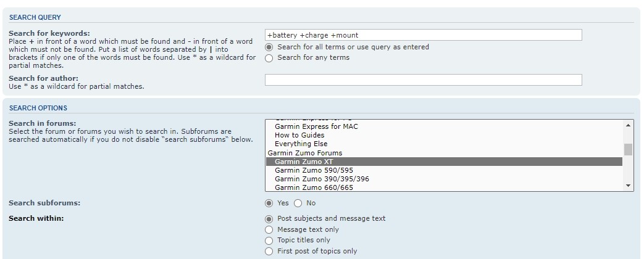Click forum list scrollbar up arrow
Screen dimensions: 644x259
[628, 125]
